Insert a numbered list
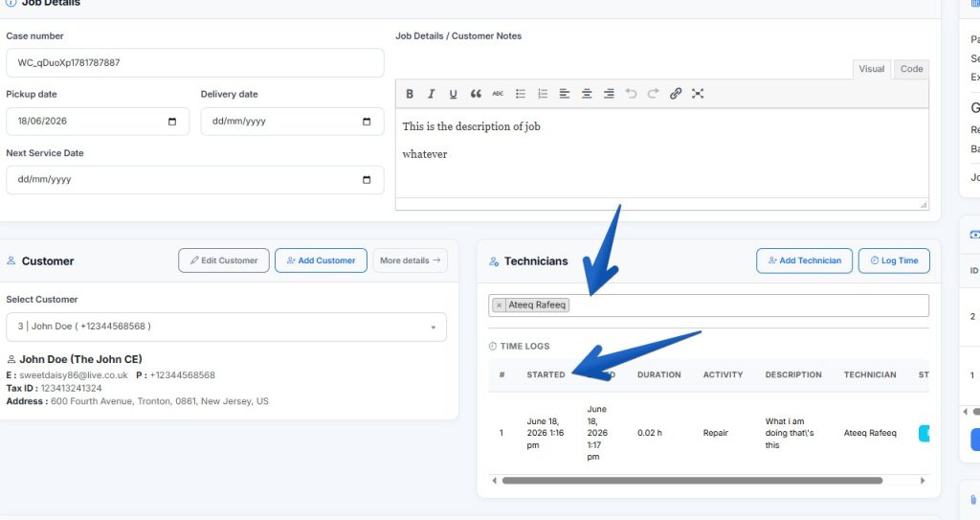The height and width of the screenshot is (520, 980). tap(543, 94)
